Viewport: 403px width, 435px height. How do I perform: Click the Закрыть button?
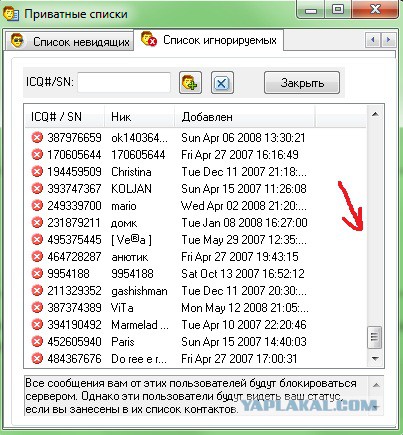[x=302, y=82]
